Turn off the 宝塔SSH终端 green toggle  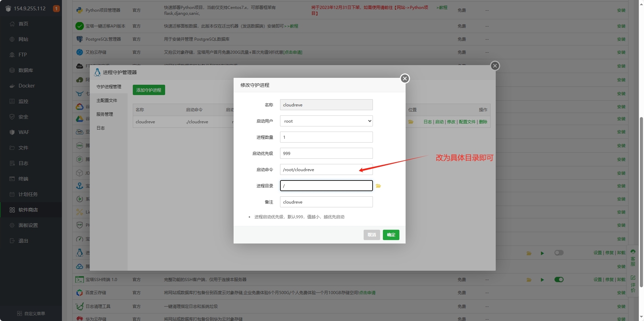[x=559, y=280]
